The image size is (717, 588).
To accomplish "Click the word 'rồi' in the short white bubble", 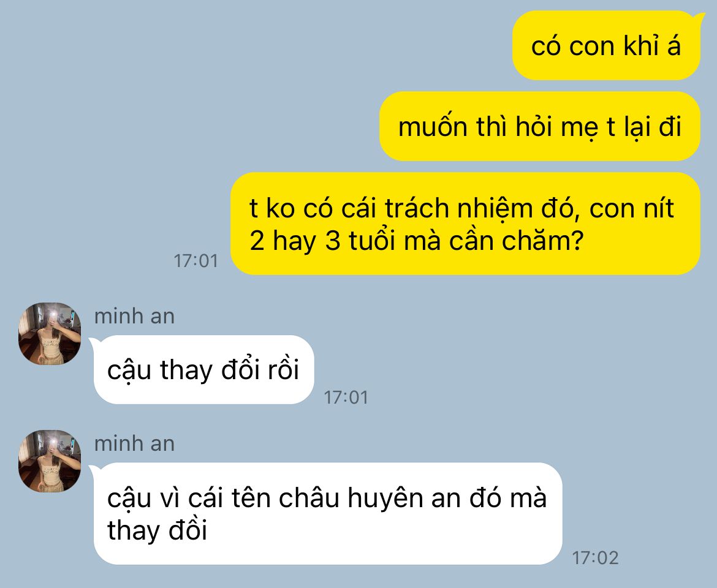I will click(284, 369).
